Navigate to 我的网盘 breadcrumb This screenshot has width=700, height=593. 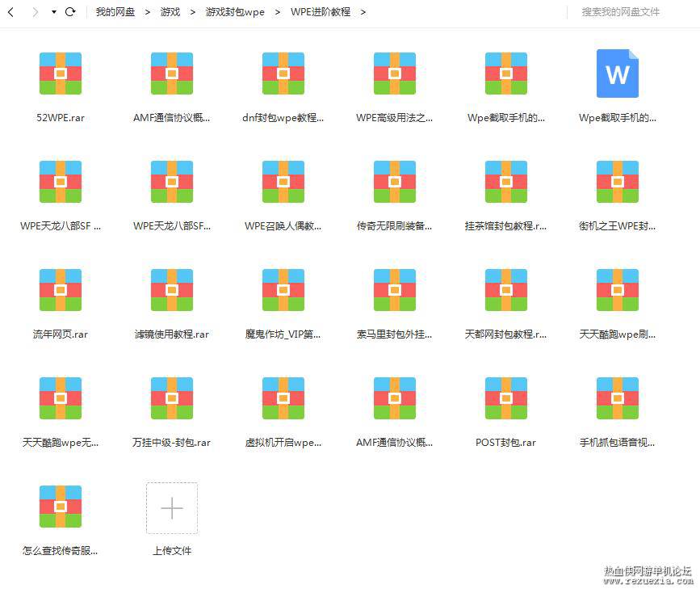point(115,12)
